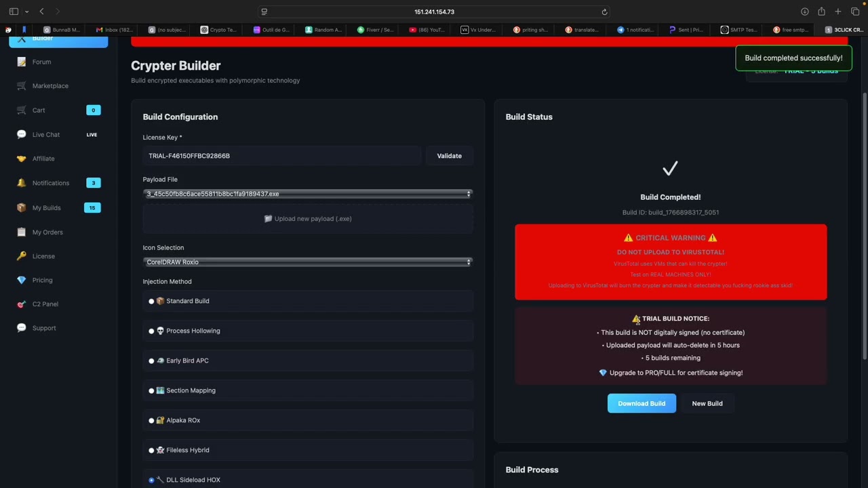Image resolution: width=868 pixels, height=488 pixels.
Task: Click the License Key input field
Action: (281, 156)
